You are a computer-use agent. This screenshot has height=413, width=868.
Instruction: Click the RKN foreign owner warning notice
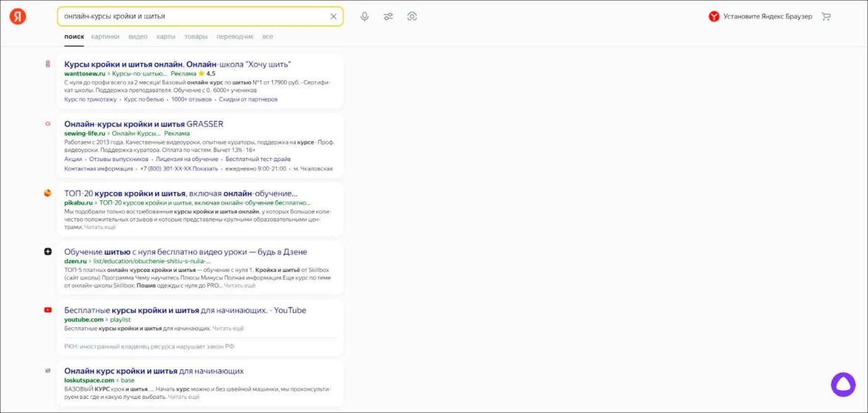tap(149, 347)
